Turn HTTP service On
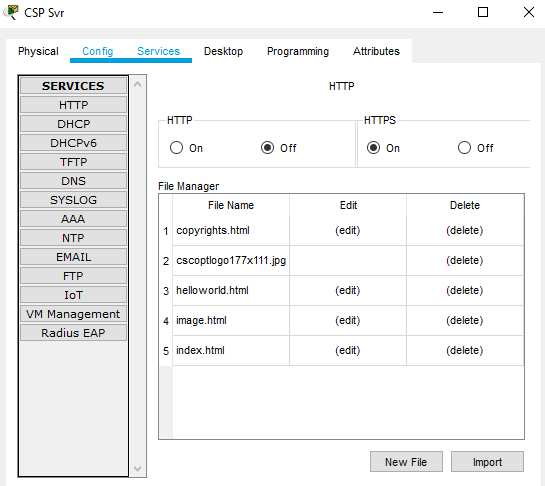The image size is (545, 486). coord(176,148)
